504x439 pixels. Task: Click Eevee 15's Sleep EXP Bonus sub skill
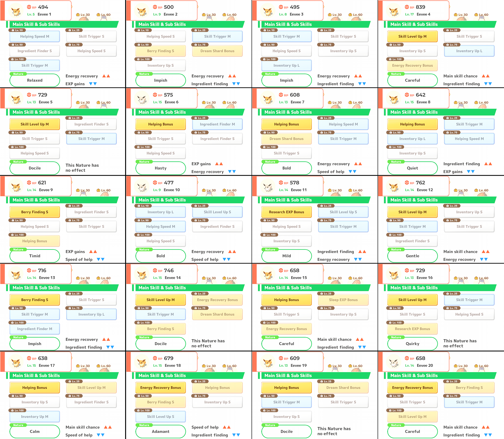point(343,300)
